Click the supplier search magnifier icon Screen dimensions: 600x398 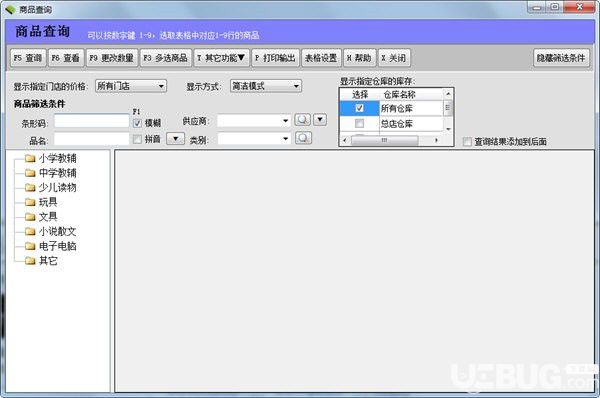click(302, 120)
